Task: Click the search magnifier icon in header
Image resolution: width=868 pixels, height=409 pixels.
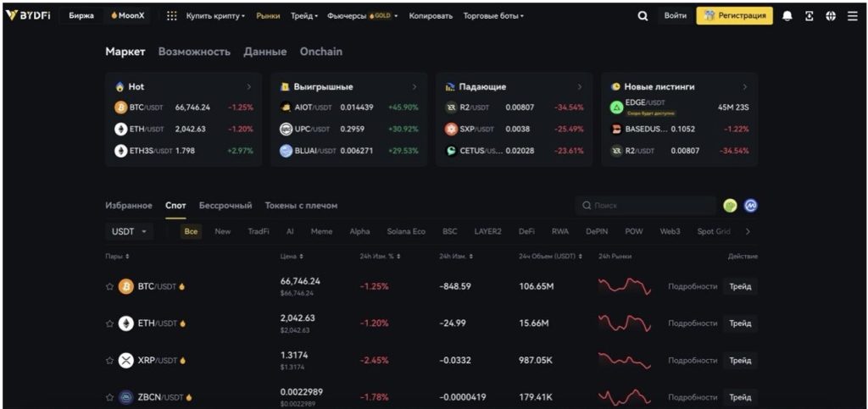Action: (x=643, y=16)
